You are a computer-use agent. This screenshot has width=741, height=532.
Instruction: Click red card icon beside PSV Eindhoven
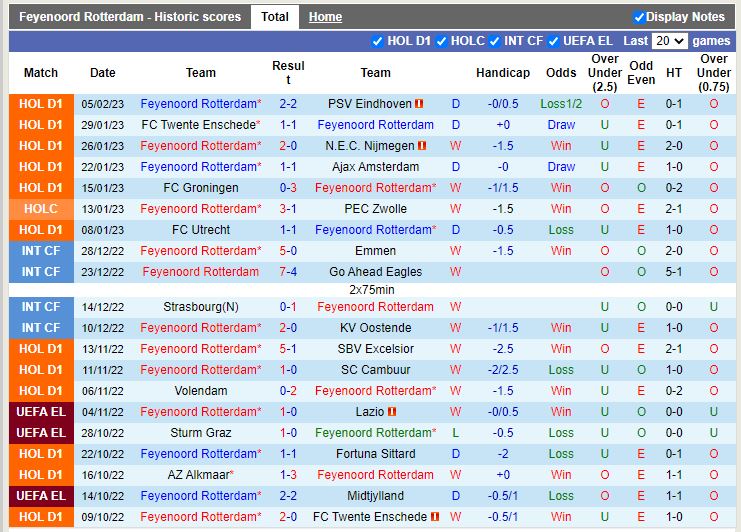click(420, 104)
